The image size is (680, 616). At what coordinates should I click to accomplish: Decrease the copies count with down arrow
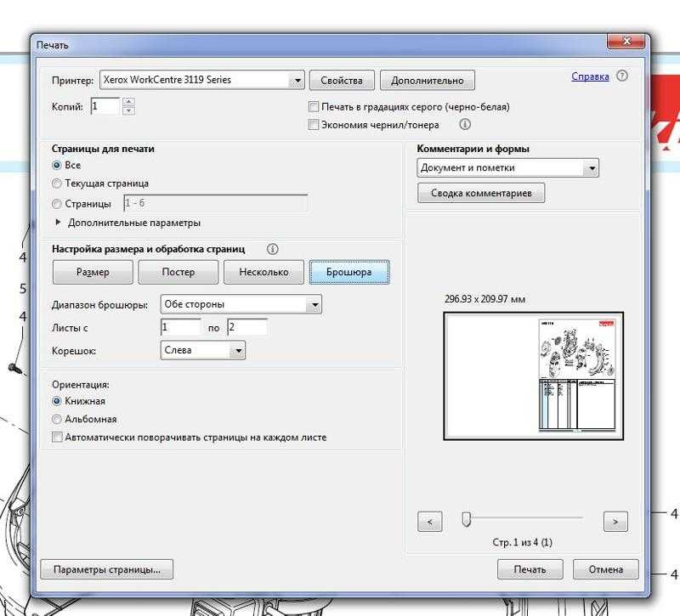[x=128, y=110]
